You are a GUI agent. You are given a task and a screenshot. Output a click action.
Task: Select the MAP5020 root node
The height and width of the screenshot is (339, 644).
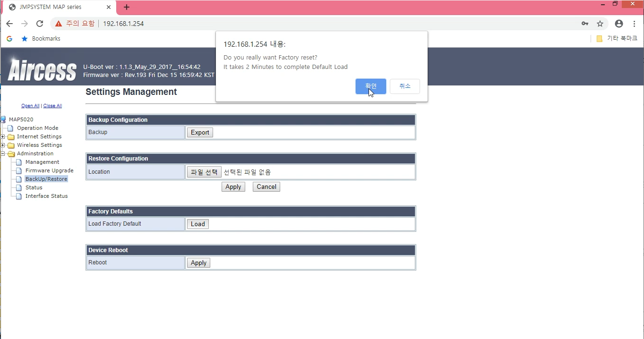pos(21,119)
